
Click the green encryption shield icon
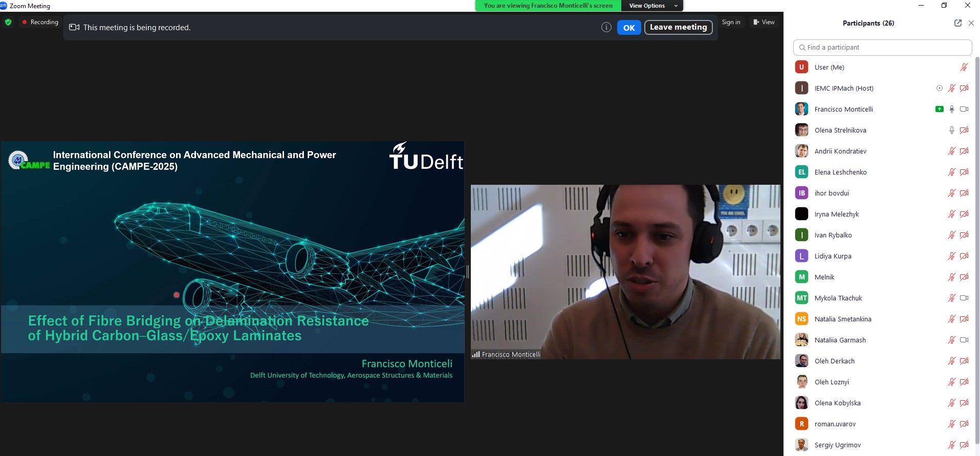[x=8, y=22]
